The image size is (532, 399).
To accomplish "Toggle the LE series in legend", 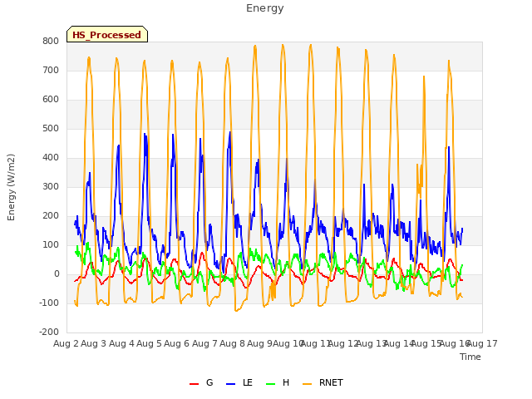I will click(x=239, y=383).
